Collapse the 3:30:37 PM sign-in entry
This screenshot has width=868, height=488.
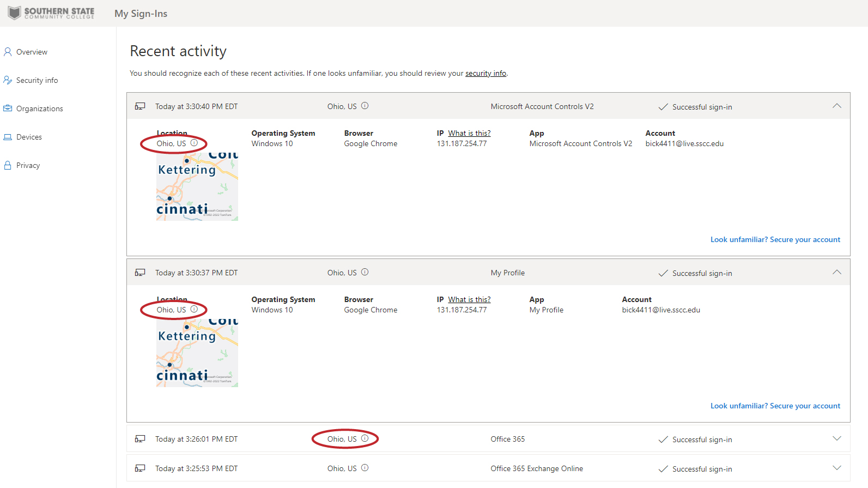coord(837,272)
